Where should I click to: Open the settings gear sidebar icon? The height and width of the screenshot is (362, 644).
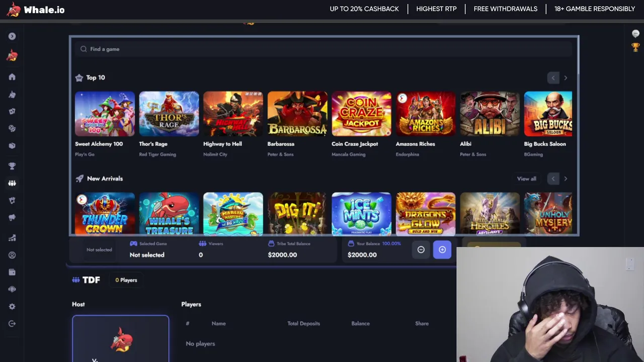click(12, 307)
